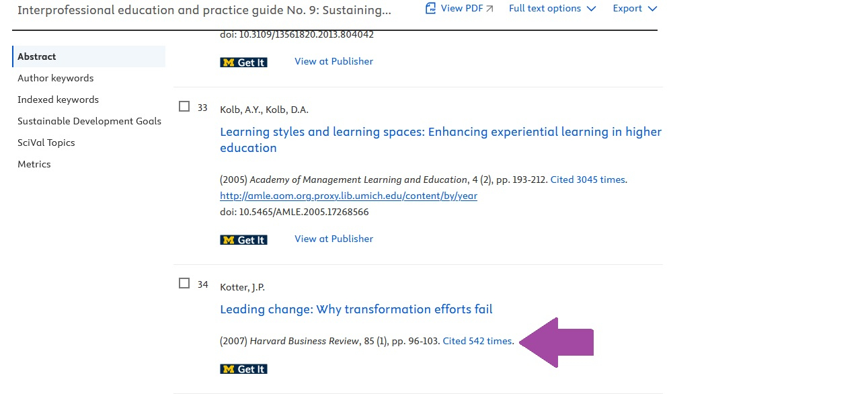
Task: Tick the checkbox for reference 34
Action: [184, 284]
